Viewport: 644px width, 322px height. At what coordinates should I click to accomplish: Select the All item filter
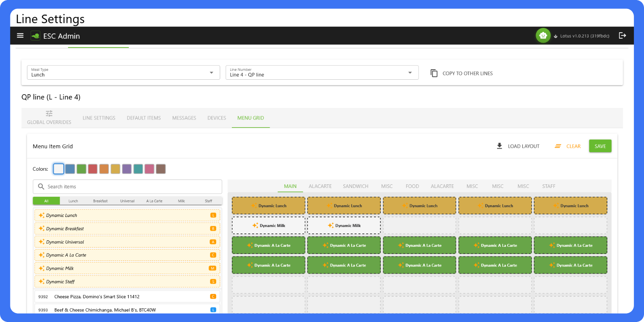coord(46,201)
